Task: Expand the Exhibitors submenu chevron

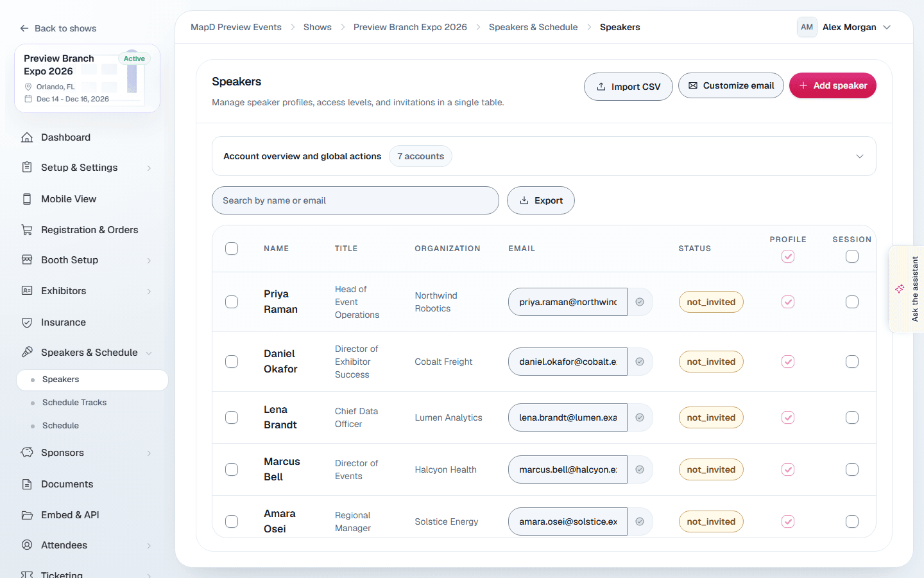Action: pyautogui.click(x=149, y=292)
